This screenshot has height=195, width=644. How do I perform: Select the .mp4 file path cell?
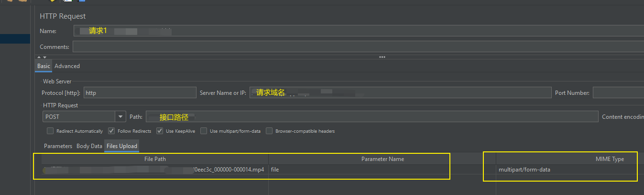pos(155,170)
